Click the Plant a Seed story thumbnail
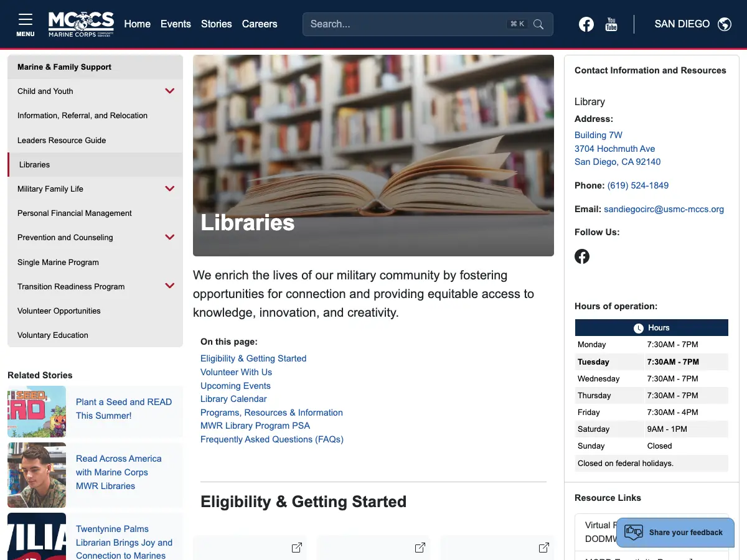Screen dimensions: 747x560 37,412
